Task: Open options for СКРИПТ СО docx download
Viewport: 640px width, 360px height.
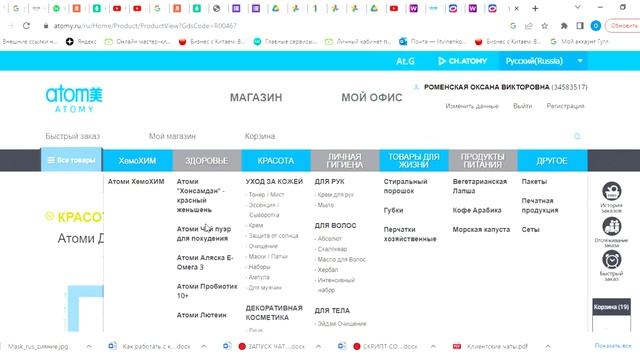Action: [433, 346]
